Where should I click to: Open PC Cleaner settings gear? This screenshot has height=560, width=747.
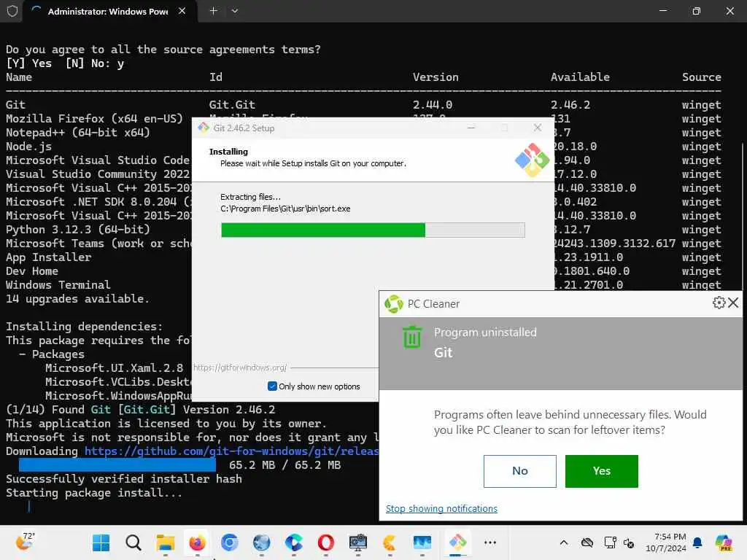tap(719, 303)
